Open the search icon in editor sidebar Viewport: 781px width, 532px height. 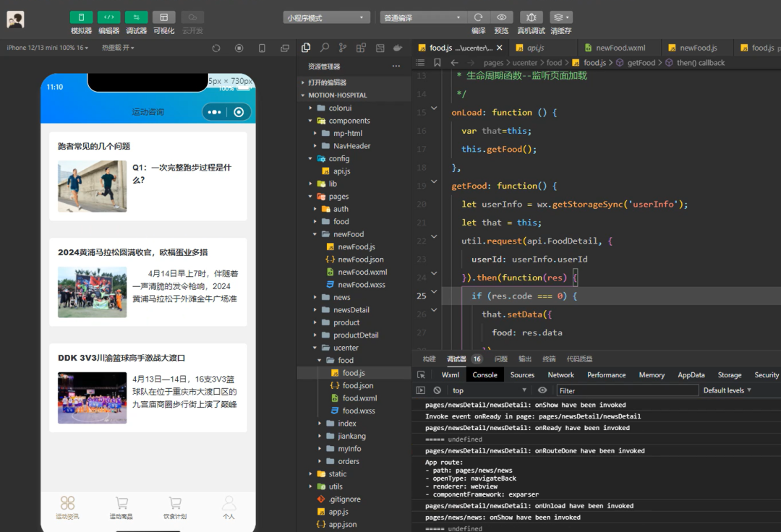tap(324, 48)
